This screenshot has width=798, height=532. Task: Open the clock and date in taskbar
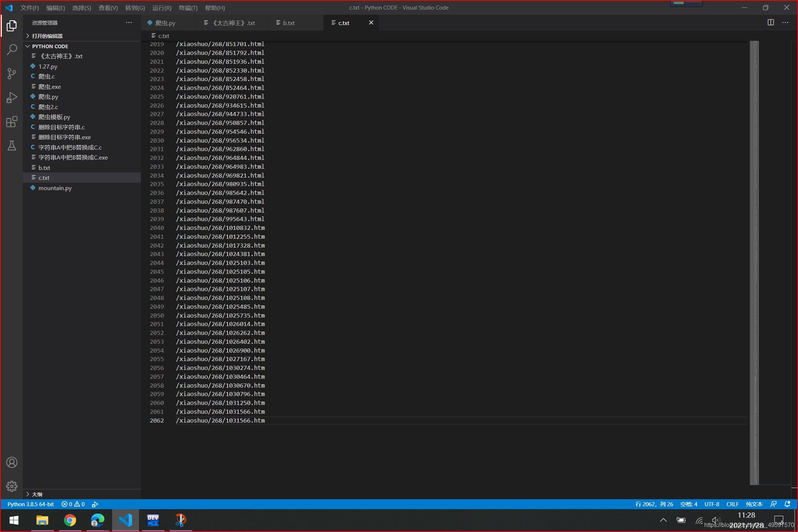746,520
